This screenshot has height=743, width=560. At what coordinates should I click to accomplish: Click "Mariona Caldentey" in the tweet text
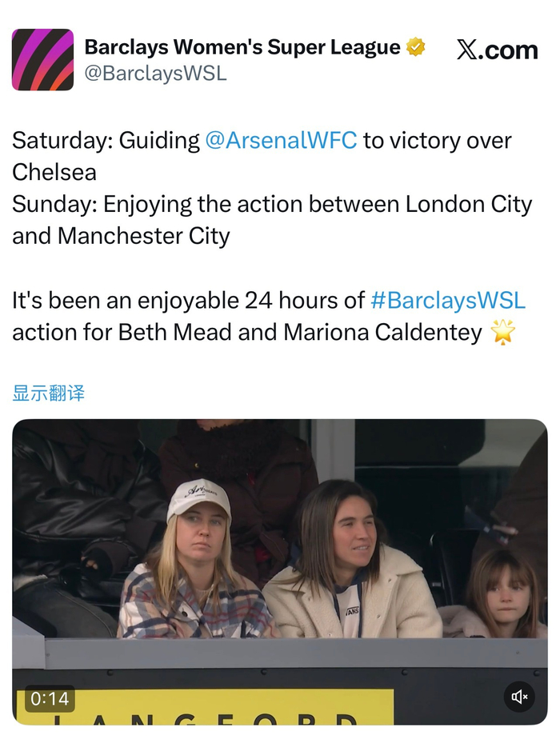382,332
